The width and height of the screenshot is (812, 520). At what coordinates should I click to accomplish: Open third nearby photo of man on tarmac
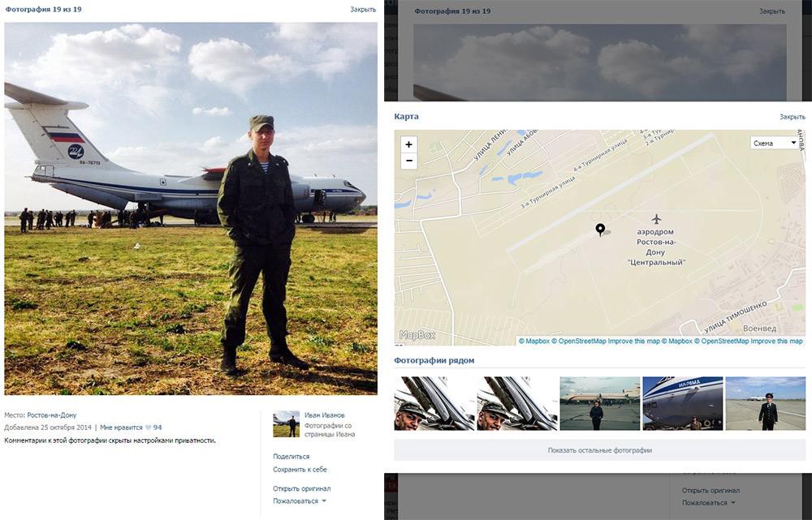(x=600, y=403)
